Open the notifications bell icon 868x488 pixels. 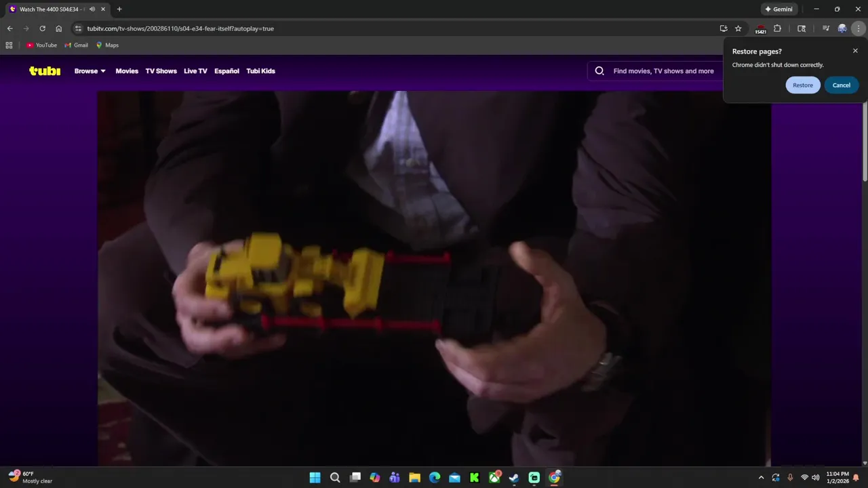tap(856, 478)
